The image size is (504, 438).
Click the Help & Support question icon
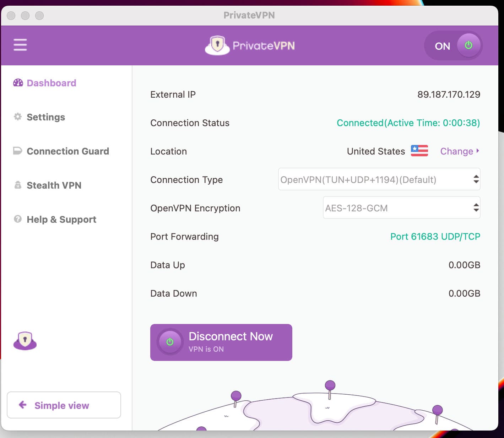click(18, 219)
